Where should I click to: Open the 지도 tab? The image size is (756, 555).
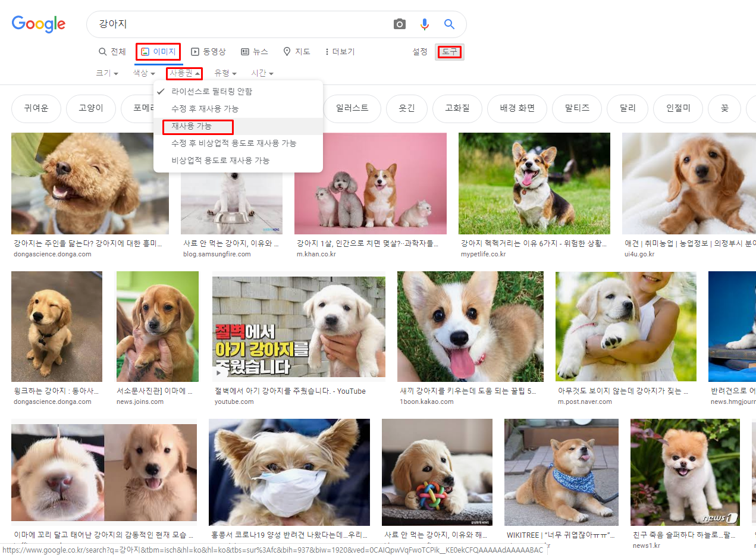297,52
